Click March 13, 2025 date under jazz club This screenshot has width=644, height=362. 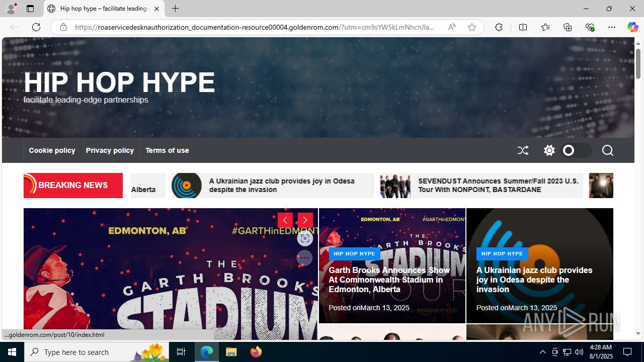(532, 308)
